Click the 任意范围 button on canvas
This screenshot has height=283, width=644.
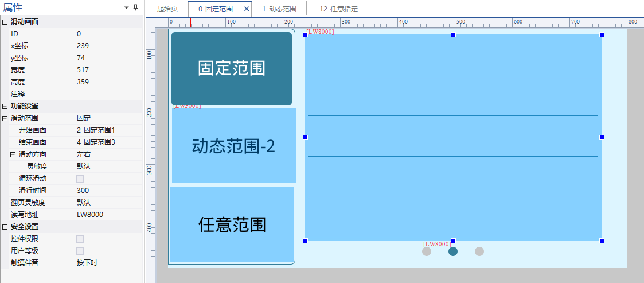(232, 224)
